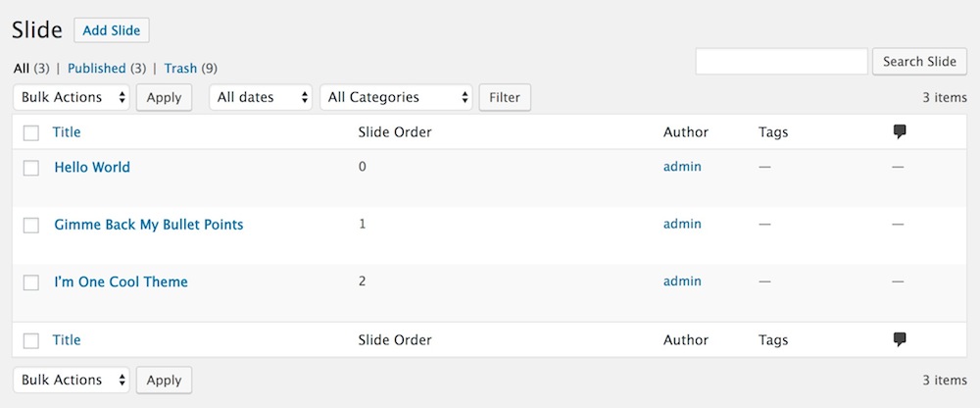
Task: Sort by Title column header link
Action: pyautogui.click(x=67, y=132)
